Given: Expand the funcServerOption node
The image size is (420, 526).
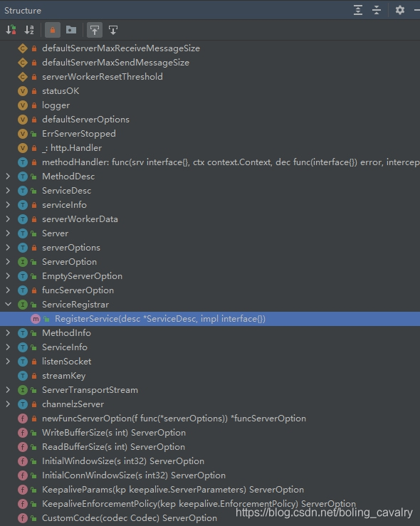Looking at the screenshot, I should coord(8,290).
